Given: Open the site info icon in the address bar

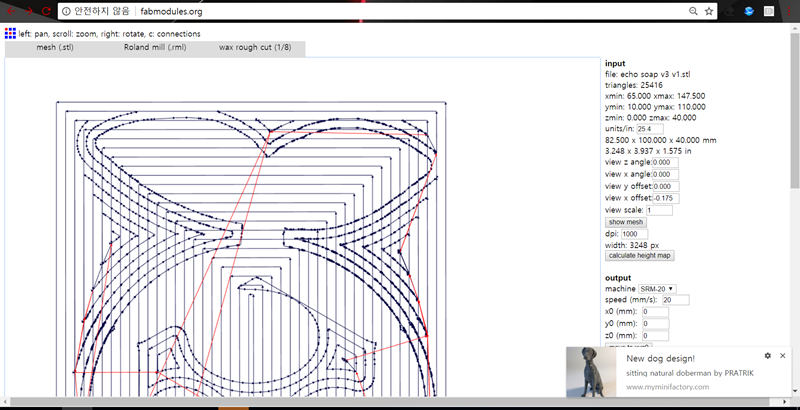Looking at the screenshot, I should (66, 11).
